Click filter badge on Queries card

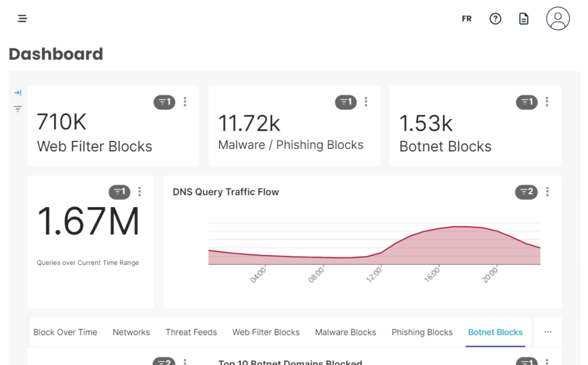pos(119,192)
